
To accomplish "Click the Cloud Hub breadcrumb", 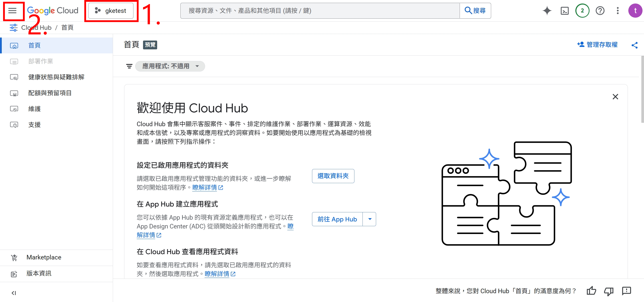I will [36, 27].
